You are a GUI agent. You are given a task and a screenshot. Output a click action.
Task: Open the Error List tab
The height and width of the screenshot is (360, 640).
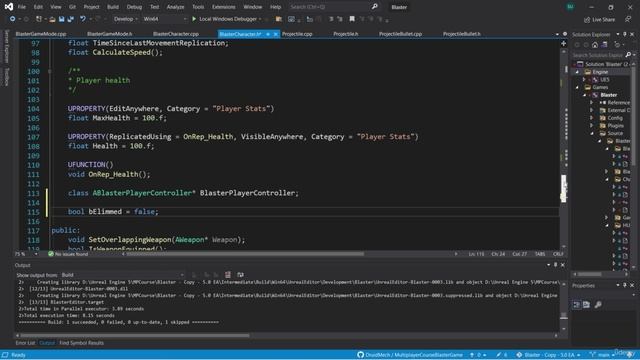(x=25, y=343)
